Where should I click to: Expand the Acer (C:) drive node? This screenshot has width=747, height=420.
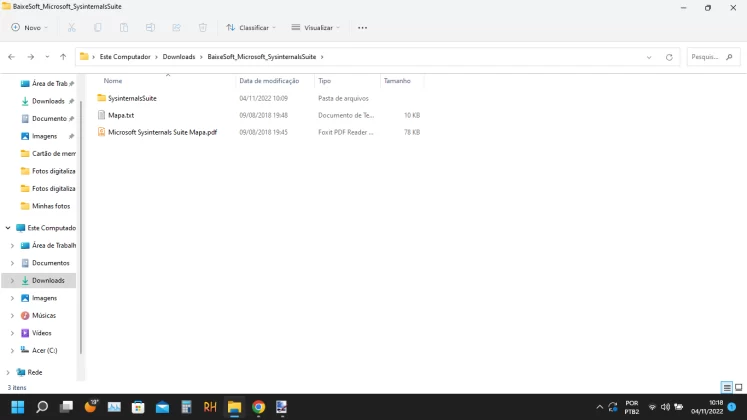pos(12,350)
